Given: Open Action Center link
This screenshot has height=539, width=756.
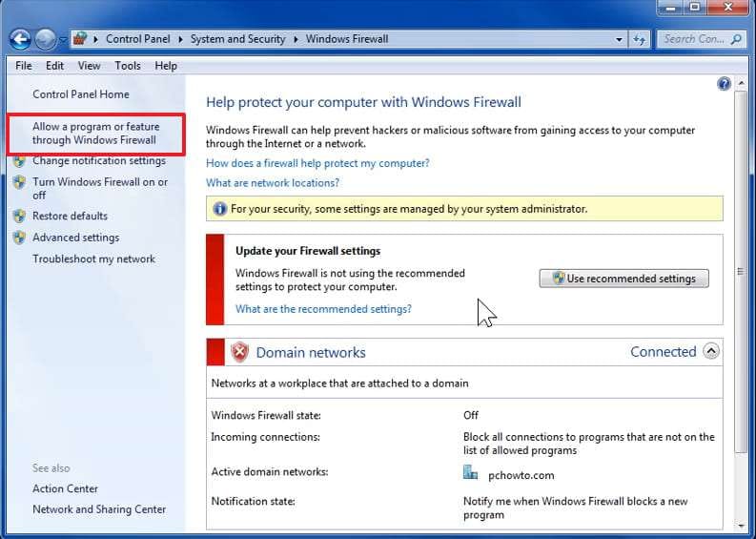Looking at the screenshot, I should click(x=65, y=488).
